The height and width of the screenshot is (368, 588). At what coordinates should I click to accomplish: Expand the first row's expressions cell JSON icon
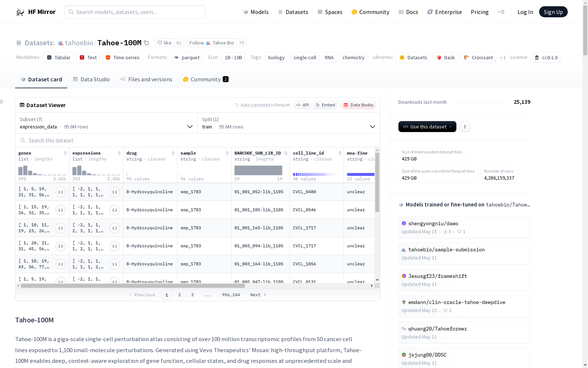115,192
